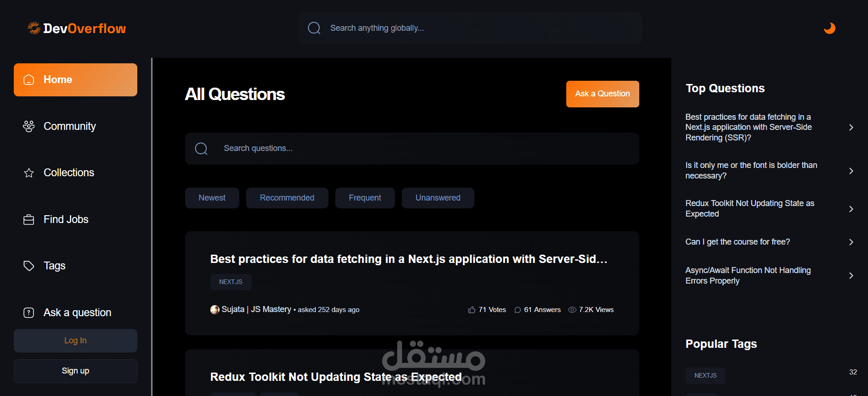The image size is (868, 396).
Task: Click the magnifier icon in questions search
Action: coord(201,148)
